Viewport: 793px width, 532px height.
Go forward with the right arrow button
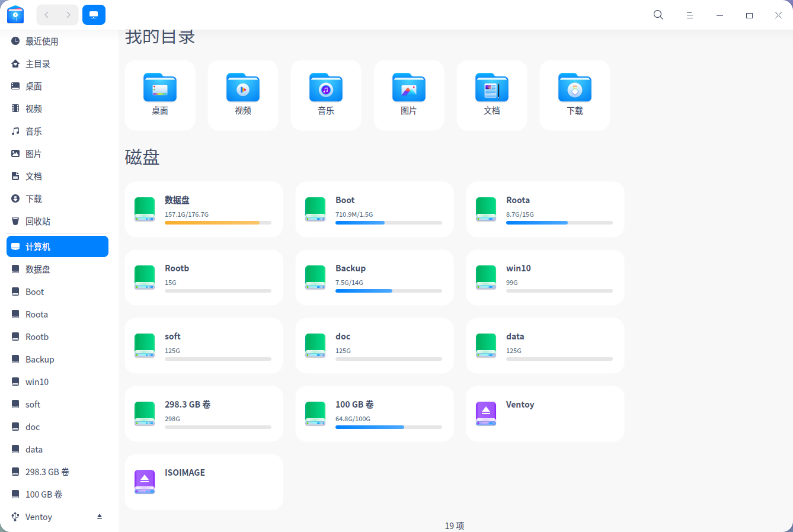click(68, 15)
